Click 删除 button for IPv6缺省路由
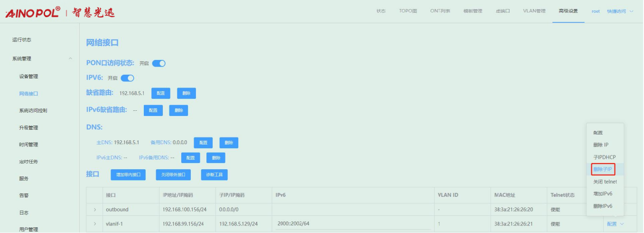Image resolution: width=644 pixels, height=233 pixels. coord(178,110)
